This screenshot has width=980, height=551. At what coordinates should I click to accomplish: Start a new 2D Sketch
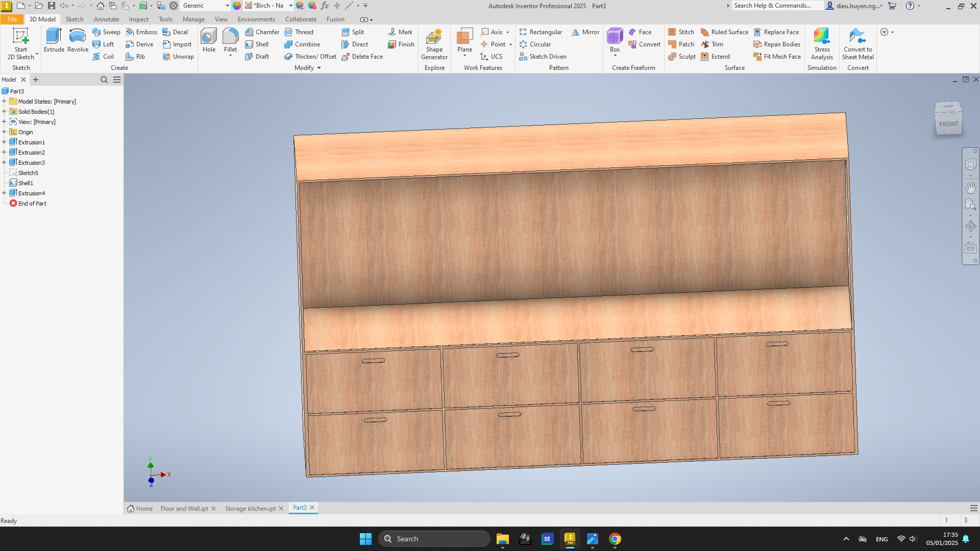click(x=21, y=44)
